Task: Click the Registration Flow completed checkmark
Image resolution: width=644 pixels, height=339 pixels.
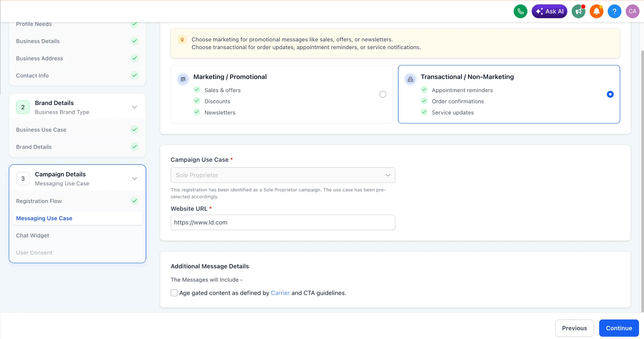Action: click(134, 201)
